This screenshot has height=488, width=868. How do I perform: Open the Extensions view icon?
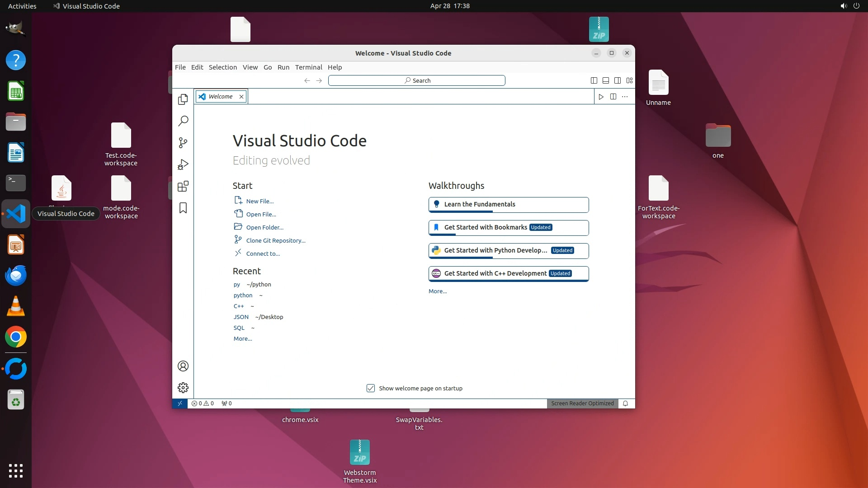click(183, 186)
